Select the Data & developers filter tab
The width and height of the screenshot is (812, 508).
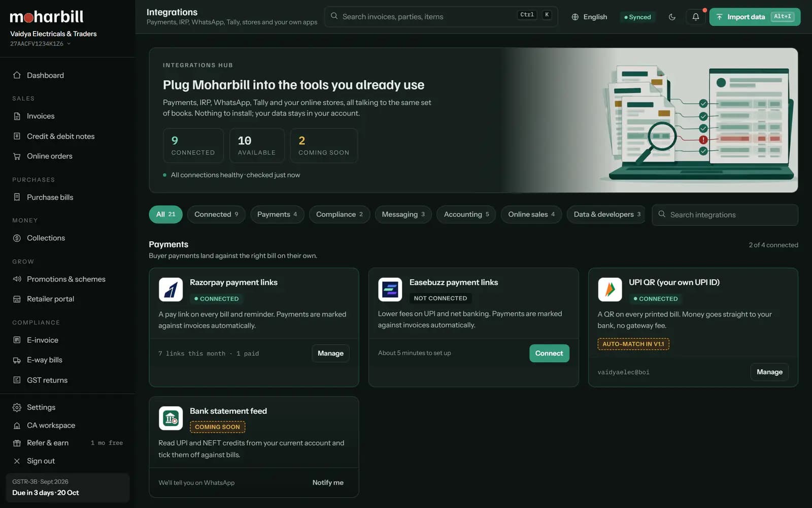[x=606, y=214]
